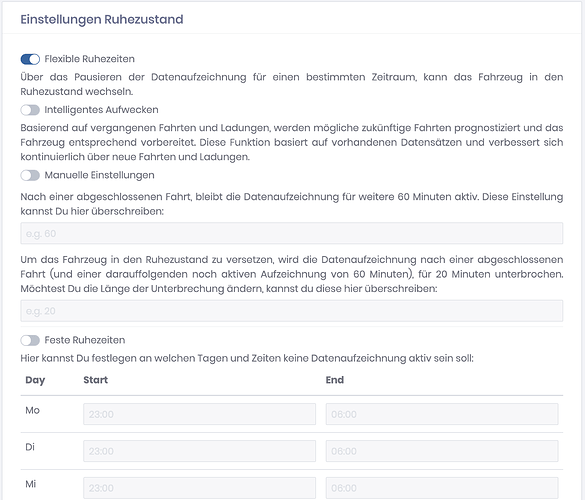This screenshot has width=585, height=500.
Task: Click the 'Start' column header
Action: pyautogui.click(x=96, y=380)
